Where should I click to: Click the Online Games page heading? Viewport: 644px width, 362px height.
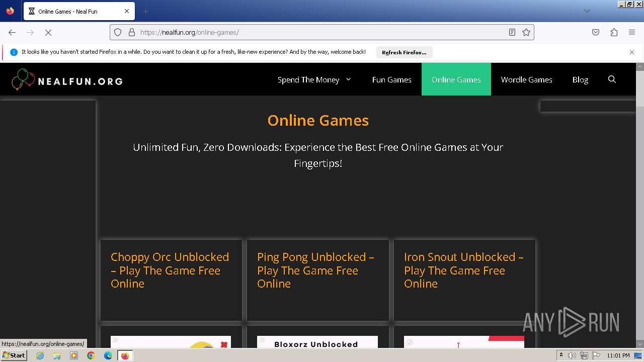pyautogui.click(x=318, y=120)
